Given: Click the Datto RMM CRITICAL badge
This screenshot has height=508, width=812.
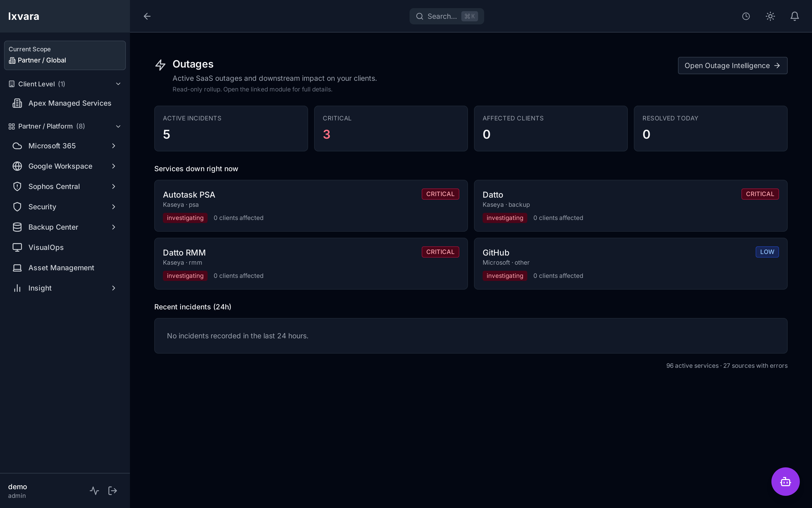Looking at the screenshot, I should [x=440, y=252].
